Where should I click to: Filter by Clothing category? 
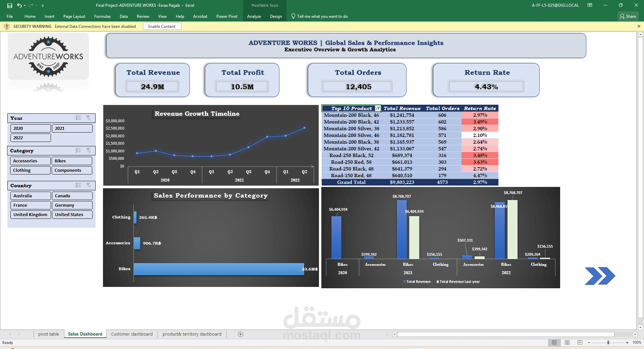(30, 170)
